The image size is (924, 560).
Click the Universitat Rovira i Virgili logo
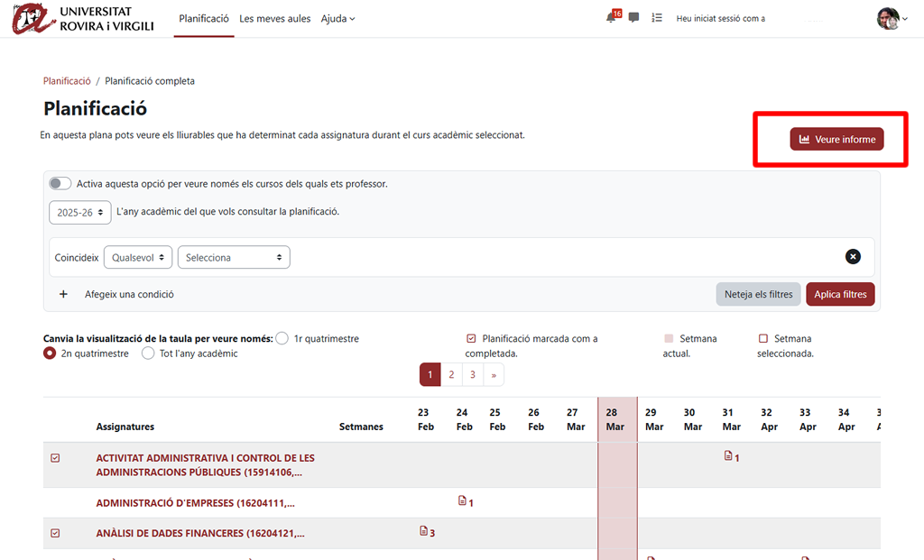(84, 19)
